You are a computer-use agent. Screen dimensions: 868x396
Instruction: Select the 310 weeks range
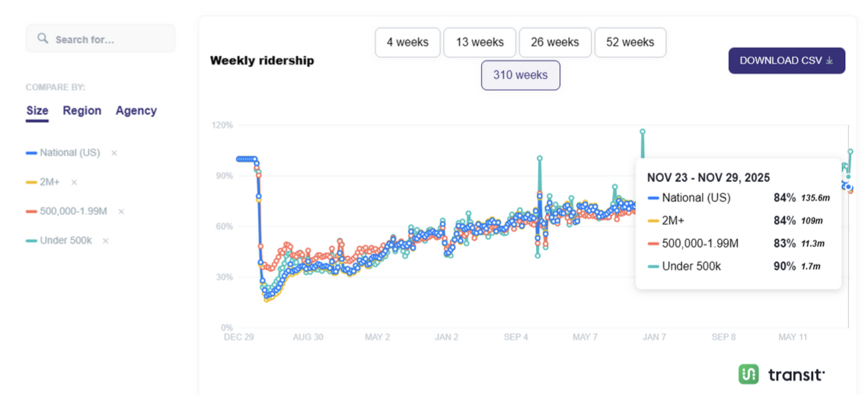520,75
